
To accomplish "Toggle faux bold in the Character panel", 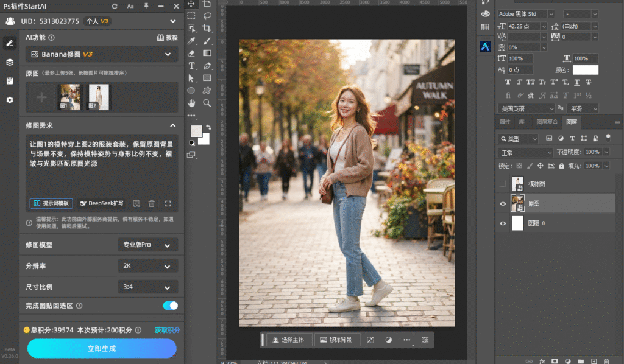I will tap(508, 82).
